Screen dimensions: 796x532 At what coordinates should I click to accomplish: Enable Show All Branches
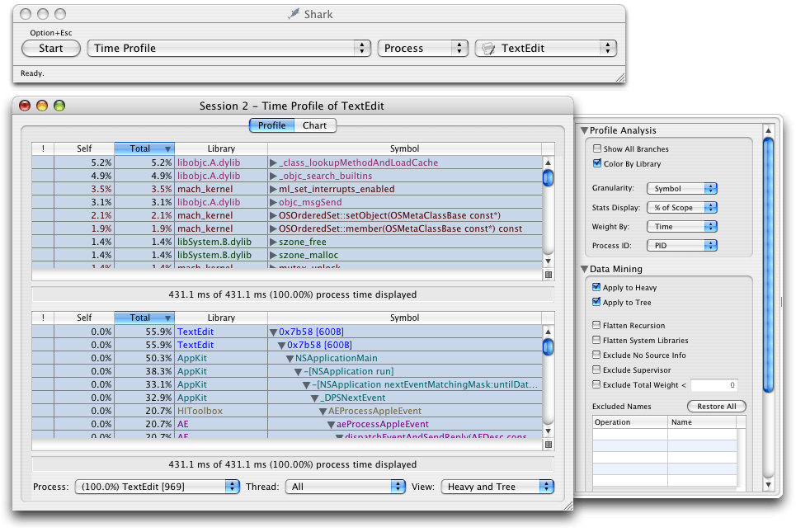(596, 147)
